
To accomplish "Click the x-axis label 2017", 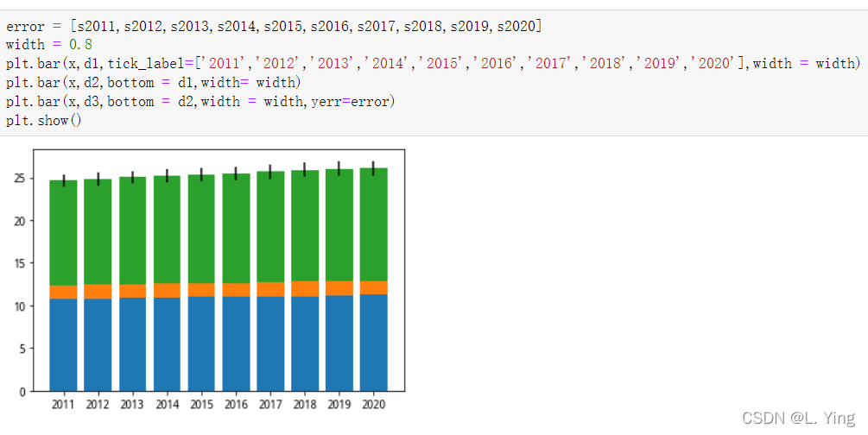I will pos(270,405).
